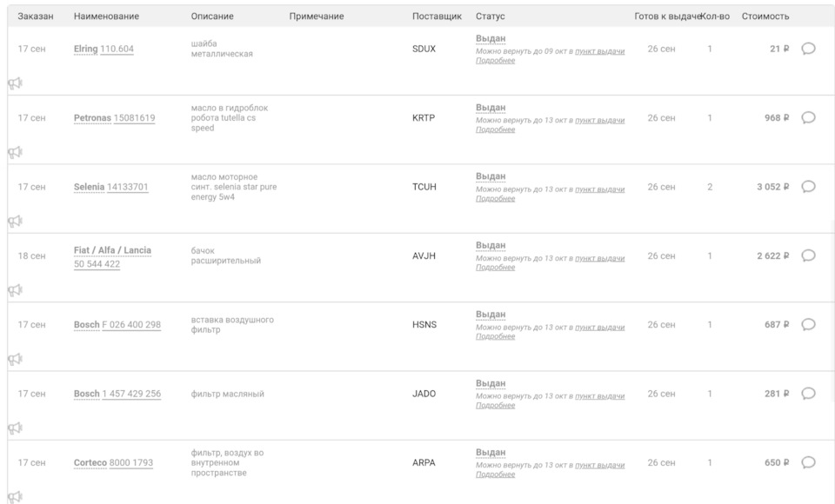The image size is (835, 504).
Task: Open part link Elring 110.604
Action: tap(104, 49)
